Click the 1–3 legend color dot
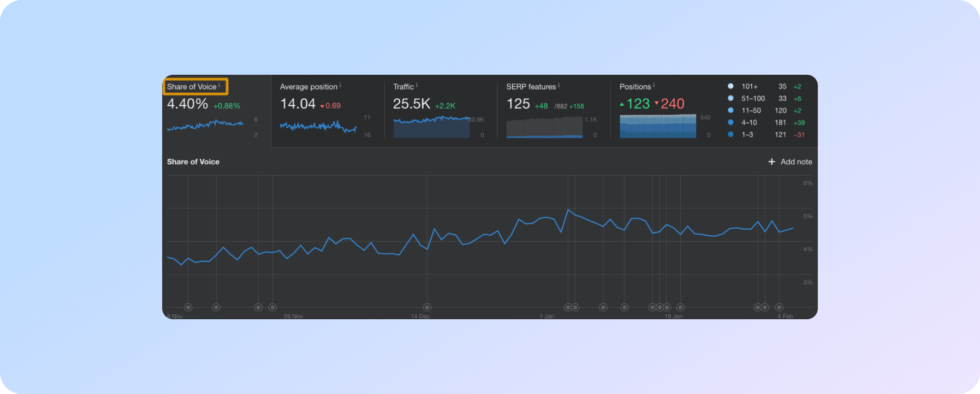The image size is (980, 394). (x=730, y=134)
